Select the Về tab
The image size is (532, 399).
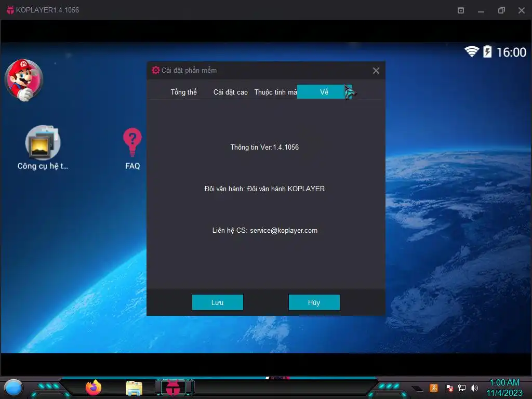[324, 91]
